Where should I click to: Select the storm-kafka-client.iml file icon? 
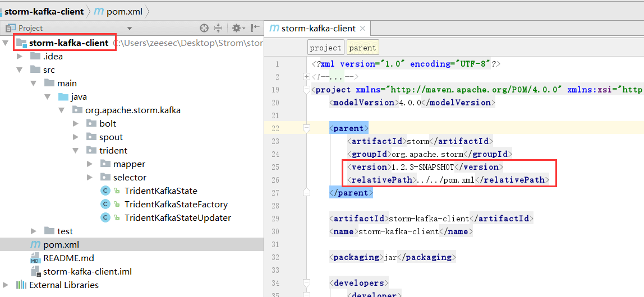35,272
